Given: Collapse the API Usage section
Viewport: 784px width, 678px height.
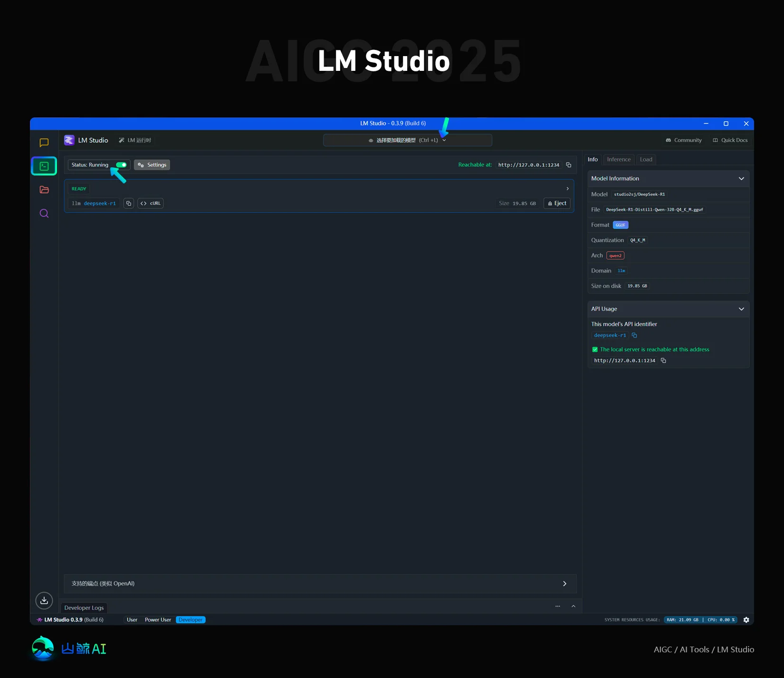Looking at the screenshot, I should pos(741,309).
